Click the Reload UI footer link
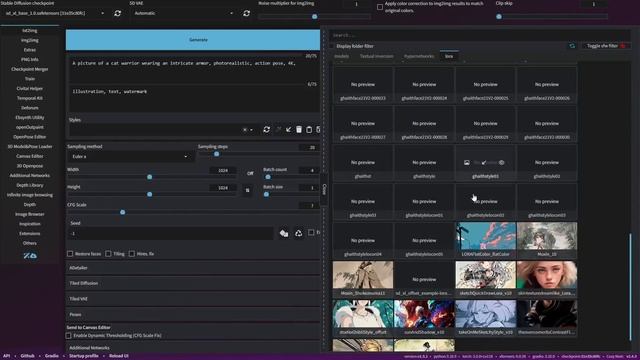The image size is (640, 360). tap(119, 356)
